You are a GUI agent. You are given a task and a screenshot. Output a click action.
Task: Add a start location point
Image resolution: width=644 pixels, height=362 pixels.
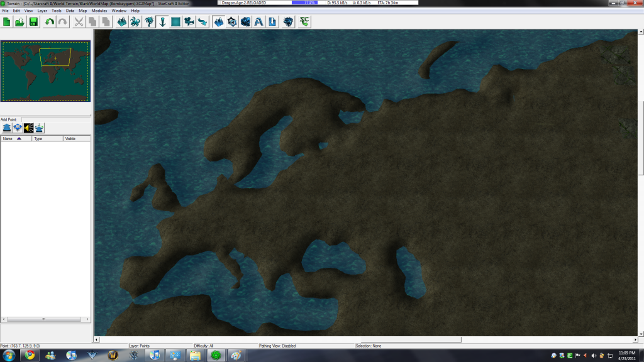pyautogui.click(x=18, y=128)
